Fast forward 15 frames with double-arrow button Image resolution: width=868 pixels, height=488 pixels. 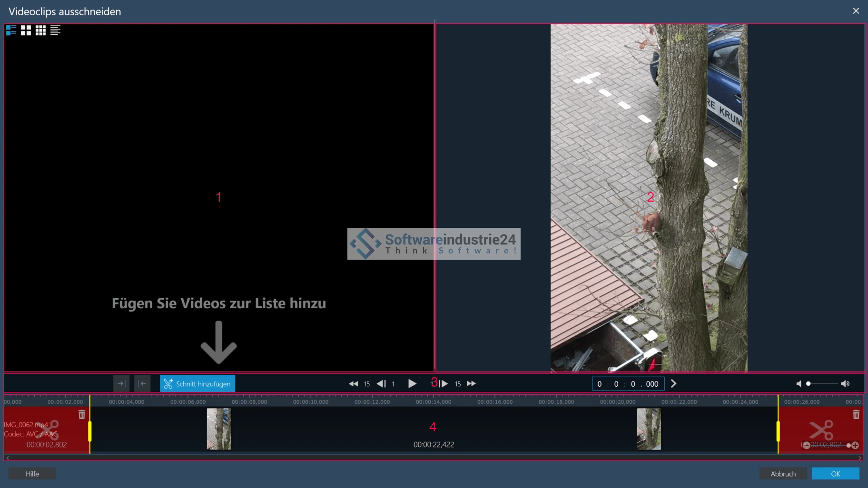point(471,384)
